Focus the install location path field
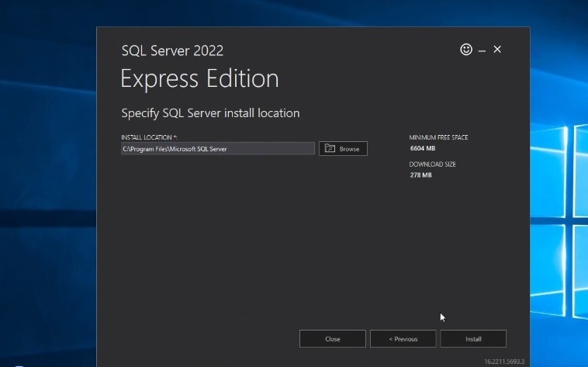Image resolution: width=588 pixels, height=367 pixels. pos(218,149)
